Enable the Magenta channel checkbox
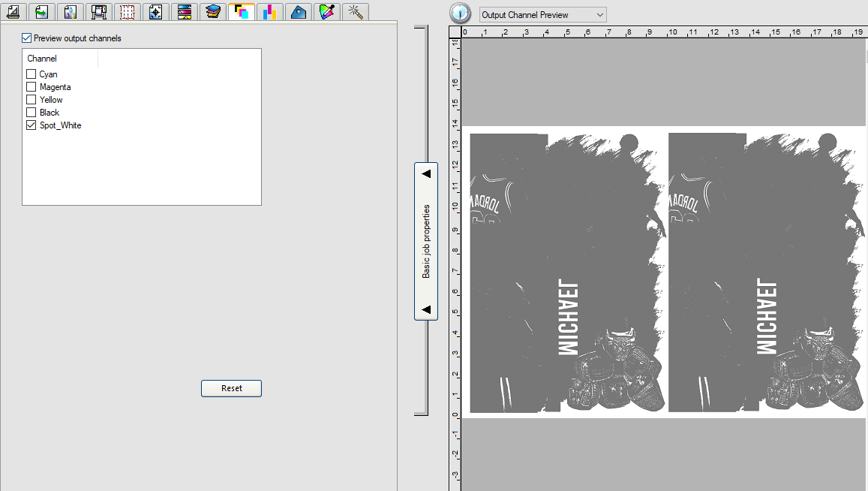Screen dimensions: 868x491 click(x=31, y=86)
